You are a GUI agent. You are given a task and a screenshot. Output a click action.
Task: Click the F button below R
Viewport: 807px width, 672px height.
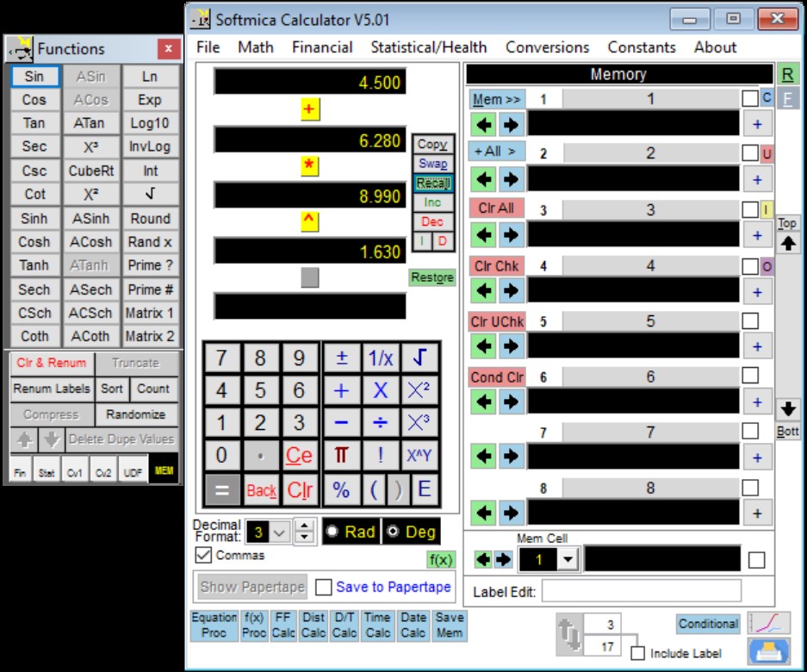pos(787,98)
